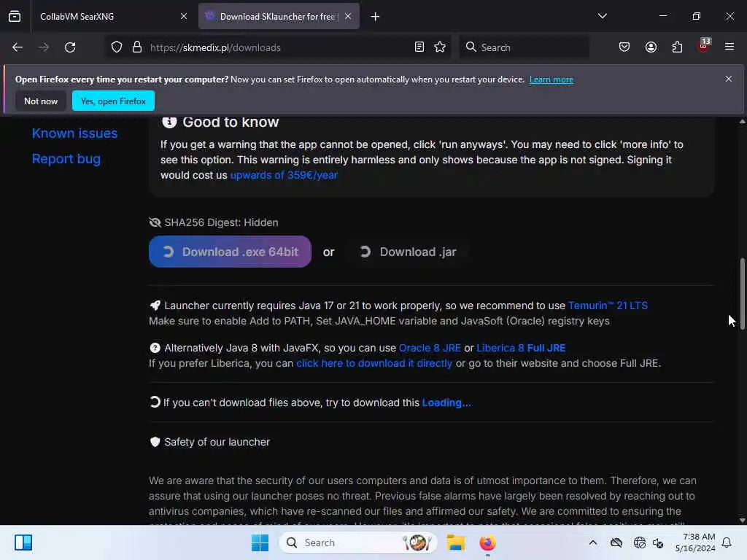This screenshot has width=747, height=560.
Task: Open the Liberica 8 Full JRE link
Action: coord(521,348)
